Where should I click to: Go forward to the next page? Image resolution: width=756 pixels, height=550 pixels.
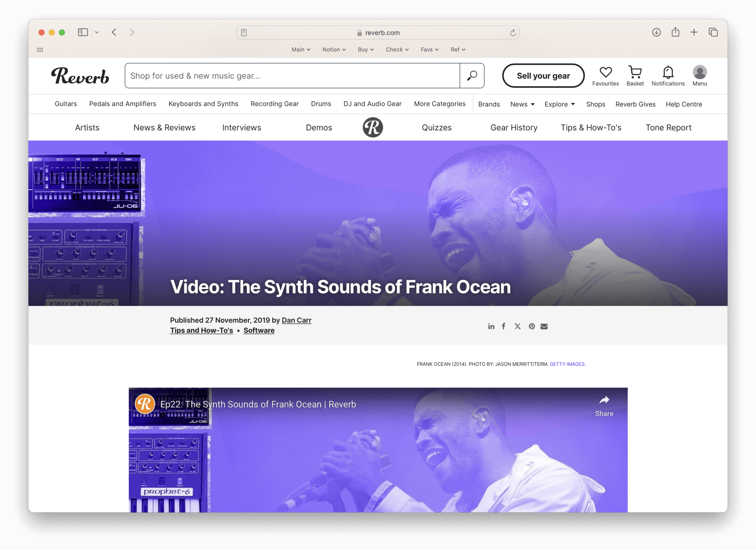coord(132,33)
